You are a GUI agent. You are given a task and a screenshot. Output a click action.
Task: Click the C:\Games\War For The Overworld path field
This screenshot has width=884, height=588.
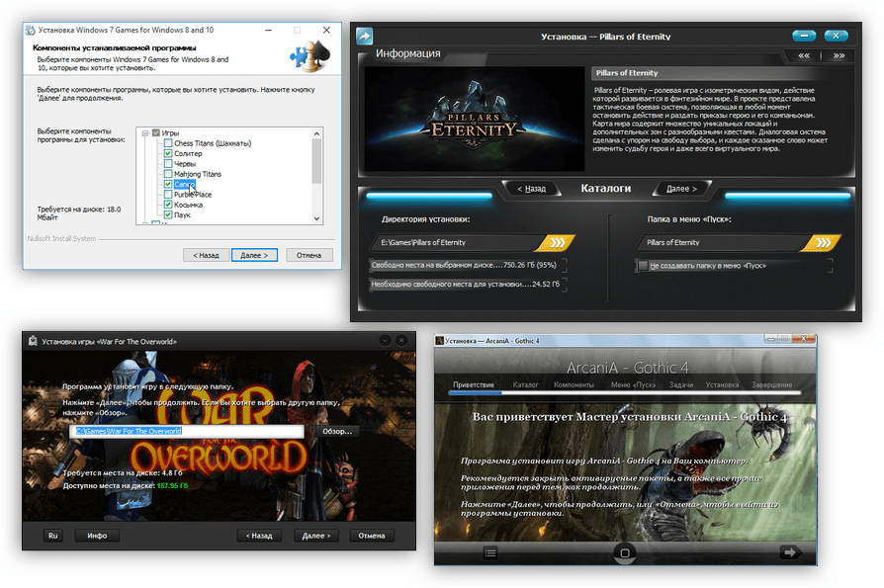pyautogui.click(x=187, y=432)
